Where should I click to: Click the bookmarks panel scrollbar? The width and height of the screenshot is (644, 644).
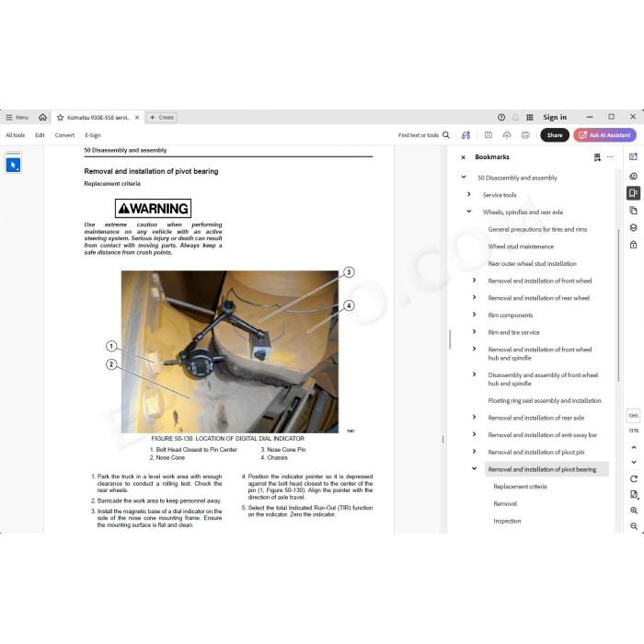pyautogui.click(x=618, y=306)
